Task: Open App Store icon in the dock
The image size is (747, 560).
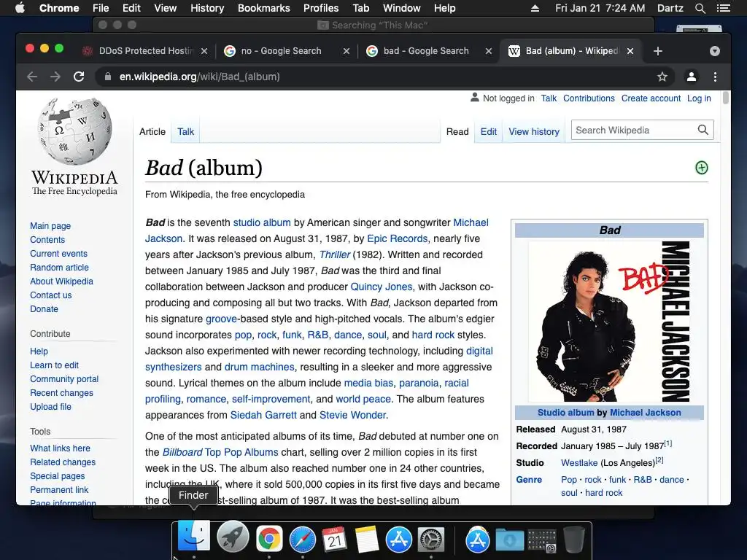Action: pyautogui.click(x=399, y=539)
